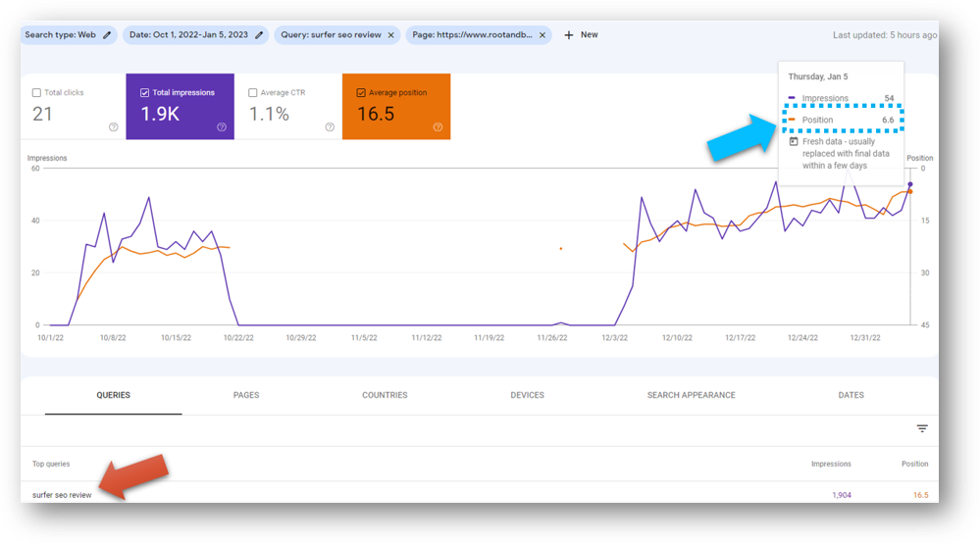Switch to the Search Appearance tab
This screenshot has width=980, height=544.
[x=692, y=395]
